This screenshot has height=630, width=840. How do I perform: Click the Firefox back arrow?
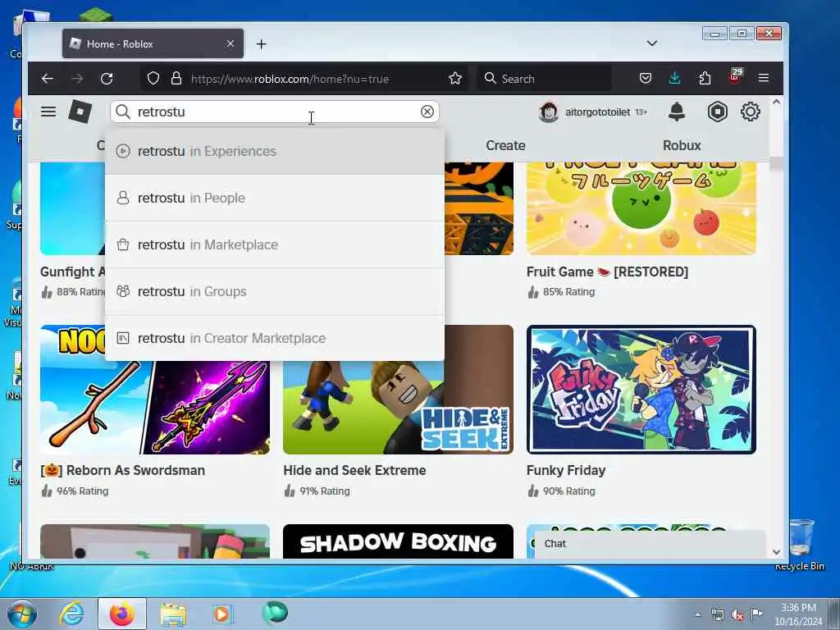47,79
